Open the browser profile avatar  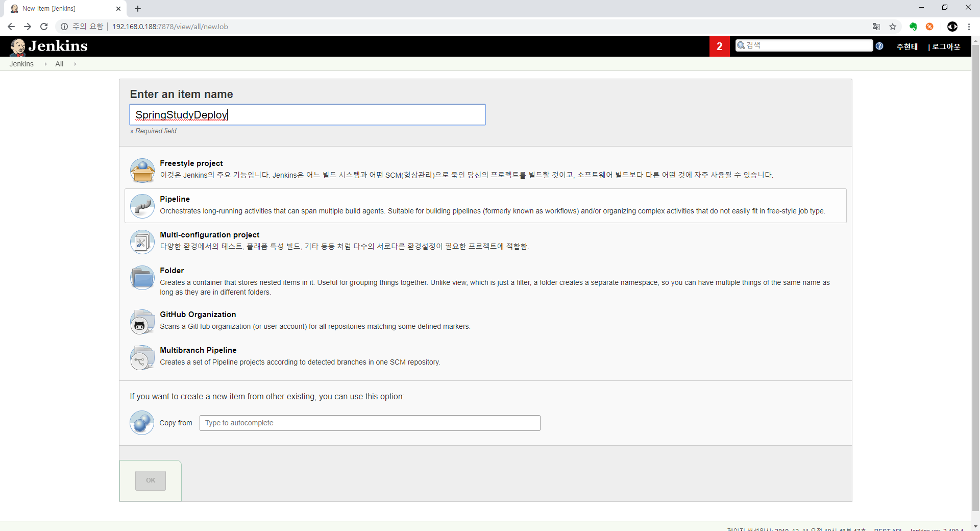952,27
